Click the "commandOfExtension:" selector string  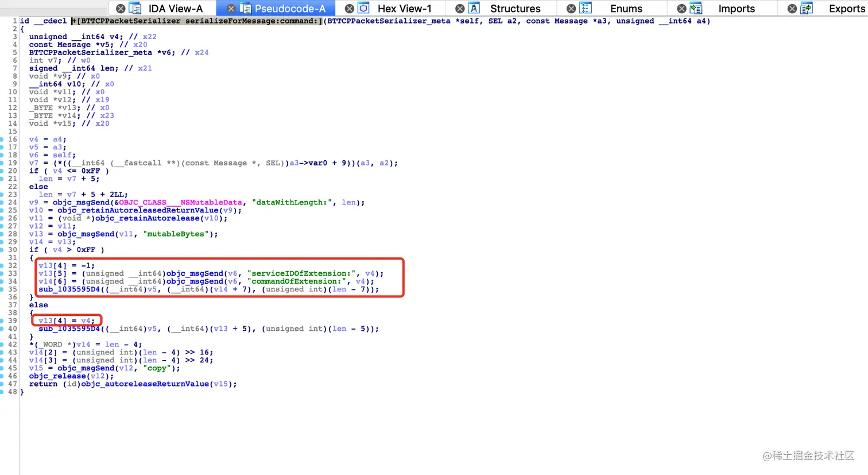pyautogui.click(x=297, y=281)
